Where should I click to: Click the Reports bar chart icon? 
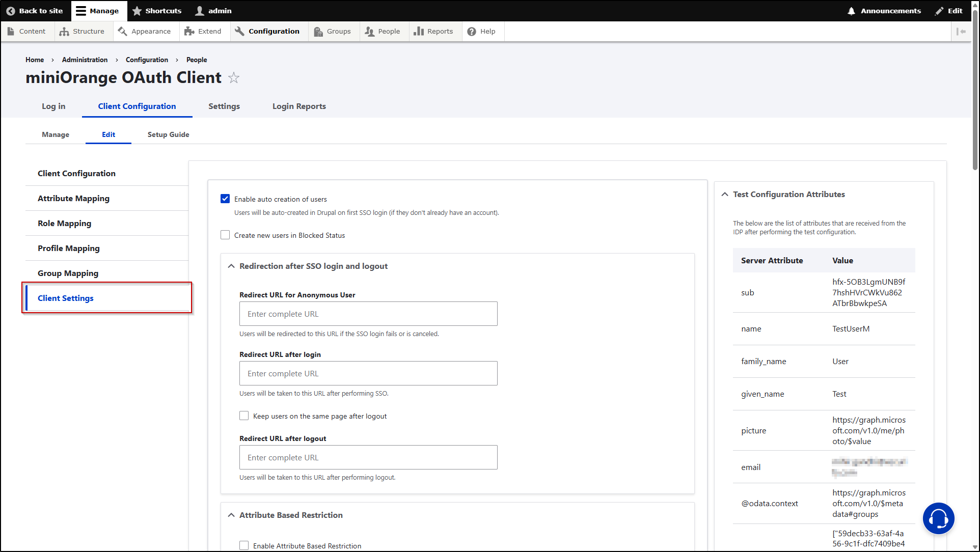click(x=419, y=31)
